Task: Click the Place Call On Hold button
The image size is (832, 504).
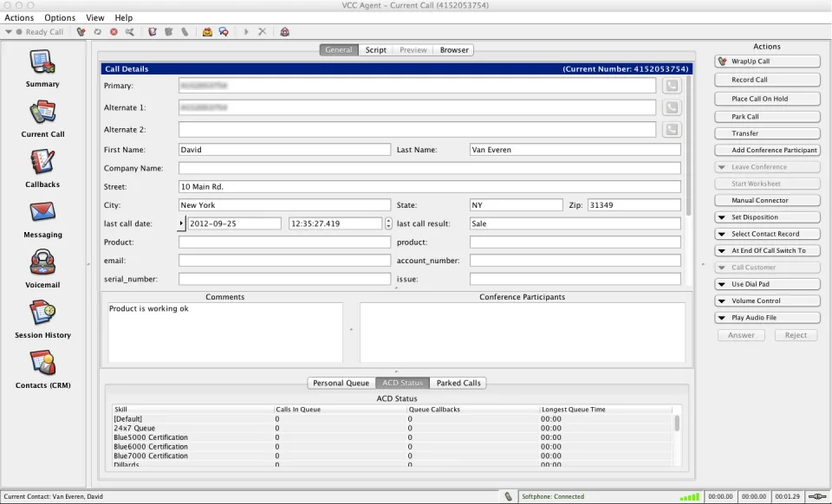Action: click(767, 99)
